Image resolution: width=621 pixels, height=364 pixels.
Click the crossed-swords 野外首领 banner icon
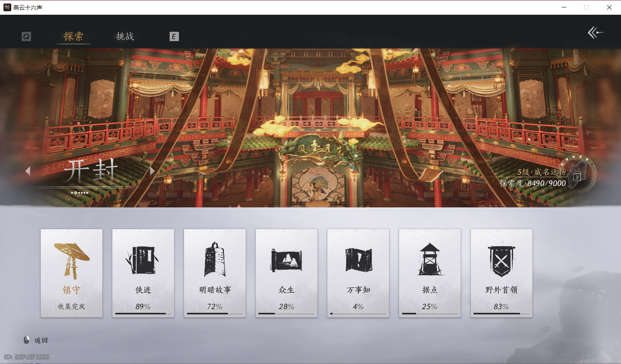click(501, 260)
